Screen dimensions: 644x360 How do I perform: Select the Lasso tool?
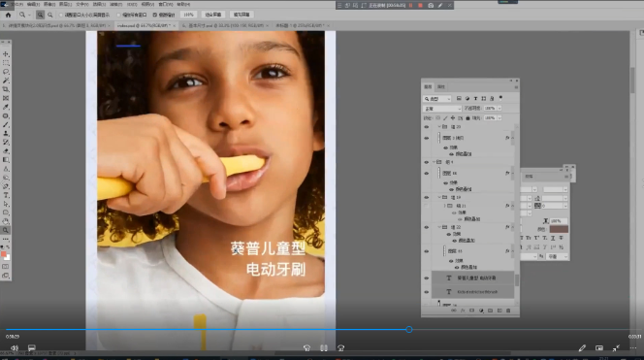click(6, 72)
